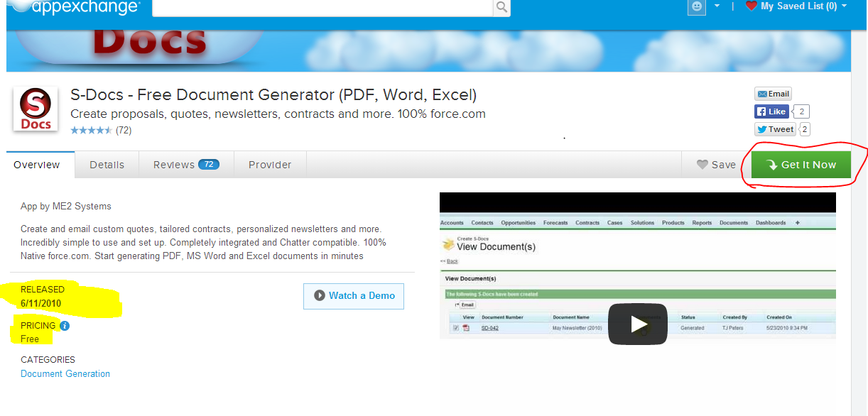Click the search magnifier icon
The image size is (868, 416).
501,7
